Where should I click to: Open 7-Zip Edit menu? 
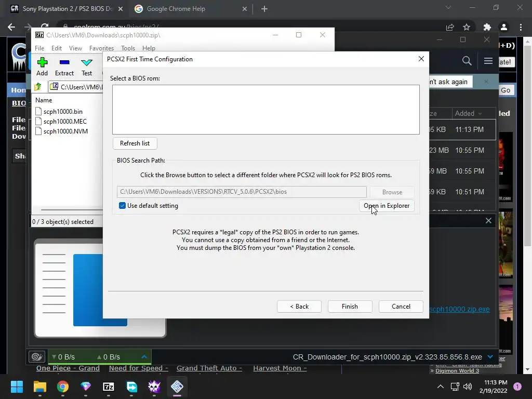coord(56,48)
